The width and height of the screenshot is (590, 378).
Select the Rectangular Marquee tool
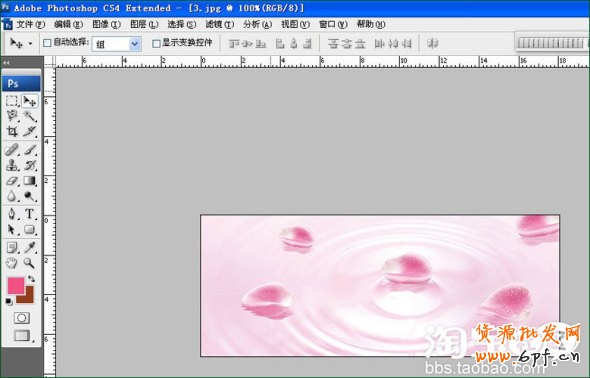(12, 101)
